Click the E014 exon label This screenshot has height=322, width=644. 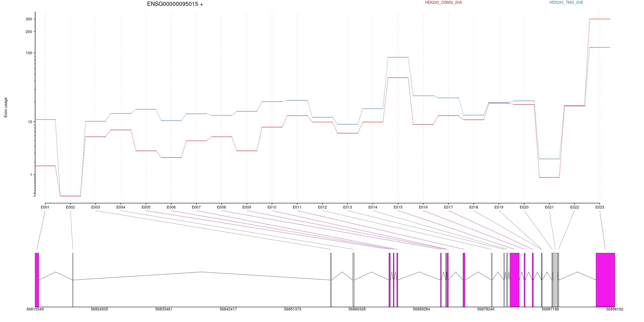[x=373, y=207]
